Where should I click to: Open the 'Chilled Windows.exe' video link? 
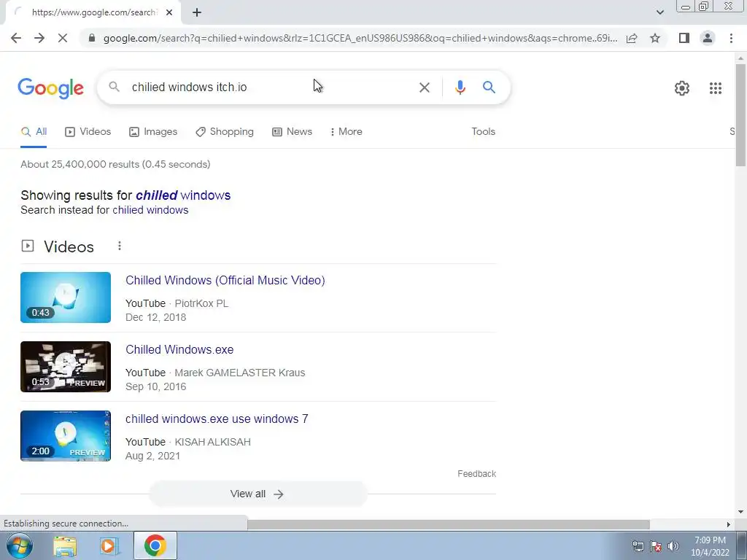[179, 349]
